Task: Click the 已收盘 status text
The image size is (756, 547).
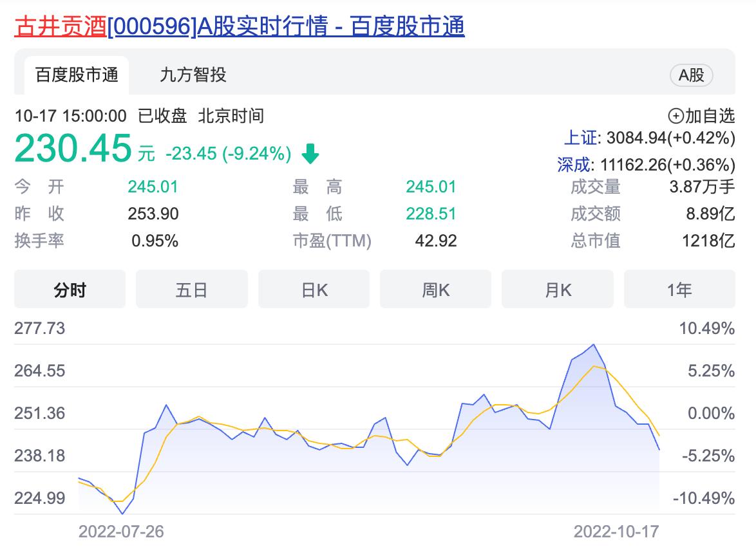Action: click(162, 116)
